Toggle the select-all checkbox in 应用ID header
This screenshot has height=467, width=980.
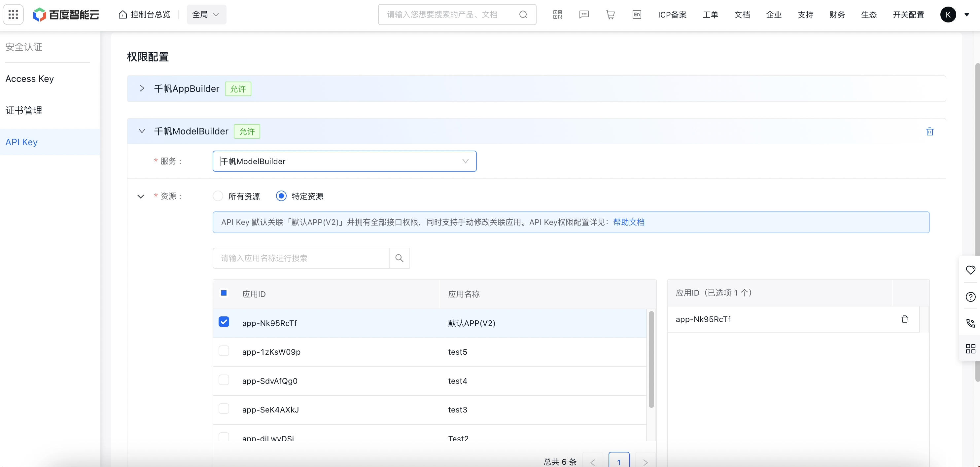click(x=224, y=293)
